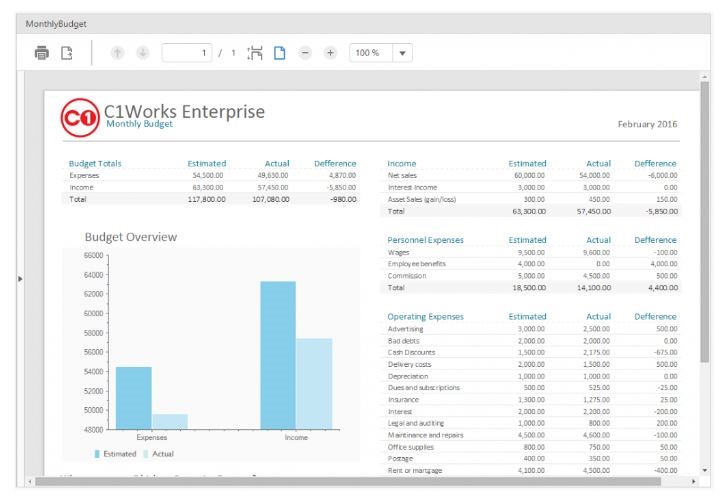Screen dimensions: 728x501
Task: Click the Export document icon
Action: [67, 53]
